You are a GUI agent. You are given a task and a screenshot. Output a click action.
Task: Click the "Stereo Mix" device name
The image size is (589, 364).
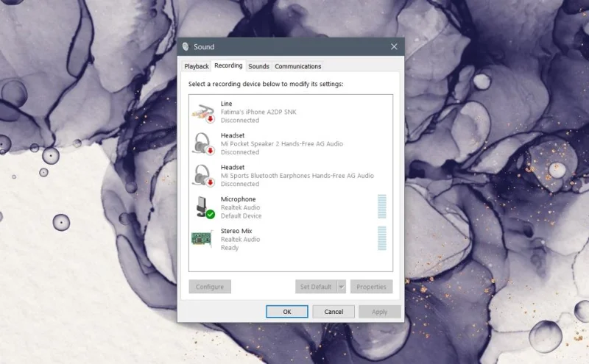click(236, 231)
